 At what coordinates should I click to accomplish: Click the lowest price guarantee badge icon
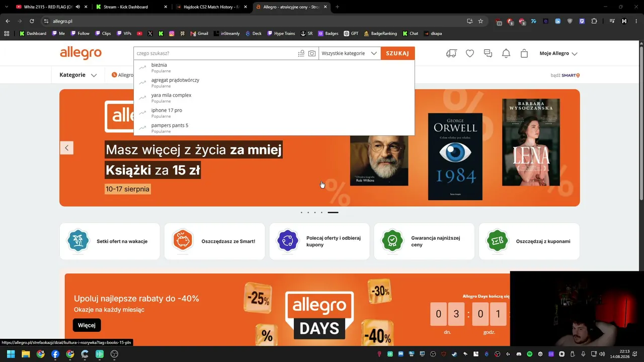click(x=392, y=241)
